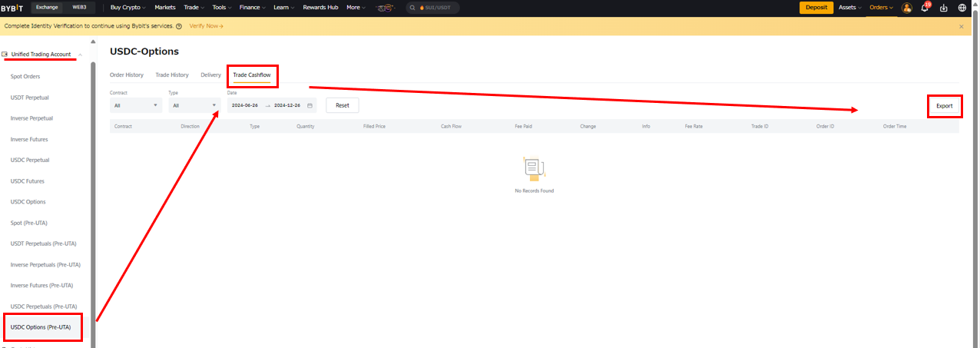Open the Type filter dropdown

point(194,105)
